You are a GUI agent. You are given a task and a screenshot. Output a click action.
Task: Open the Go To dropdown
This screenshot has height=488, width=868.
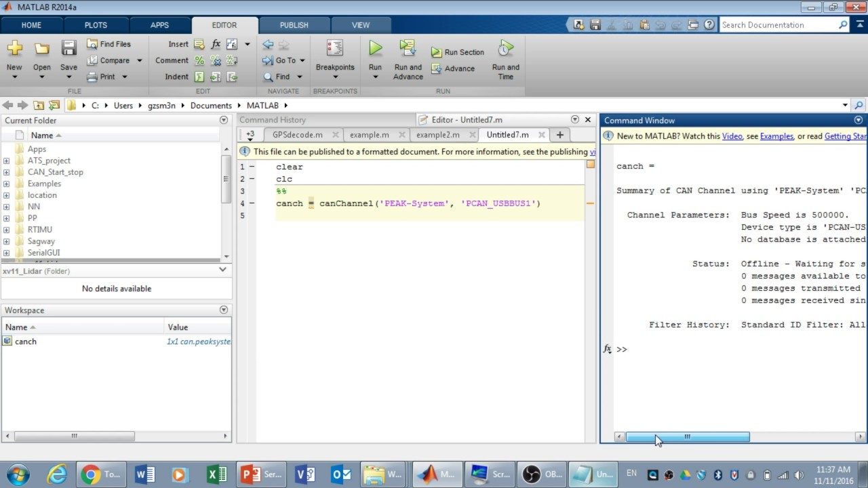[x=302, y=60]
